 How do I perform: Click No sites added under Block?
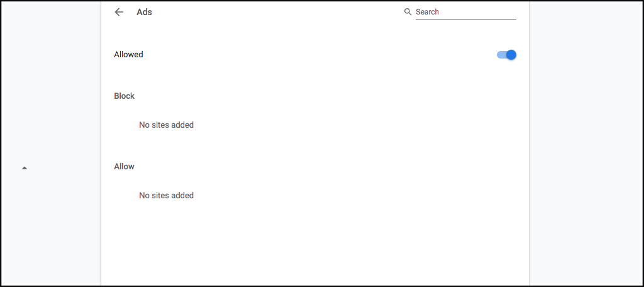[x=166, y=125]
